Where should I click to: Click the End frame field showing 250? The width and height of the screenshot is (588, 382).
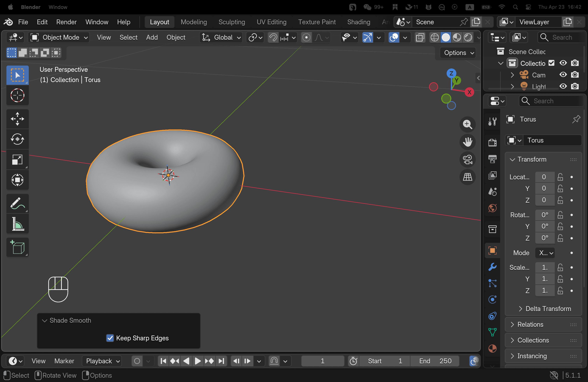point(435,361)
